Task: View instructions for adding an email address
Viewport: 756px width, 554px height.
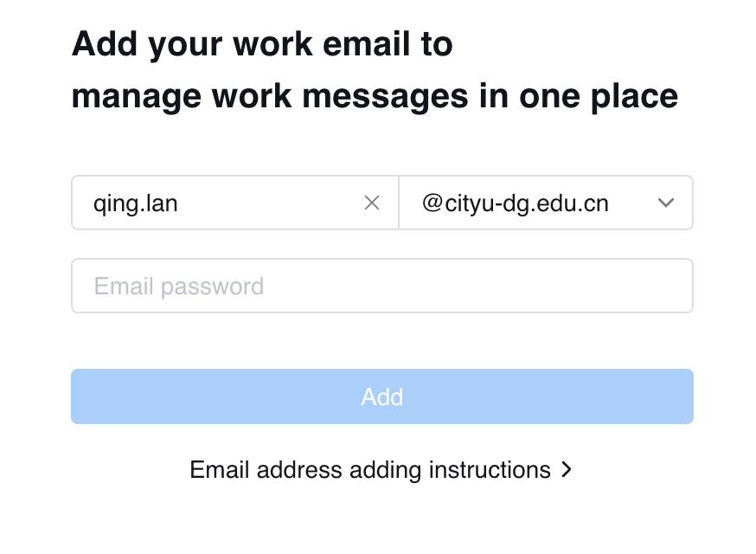Action: coord(370,470)
